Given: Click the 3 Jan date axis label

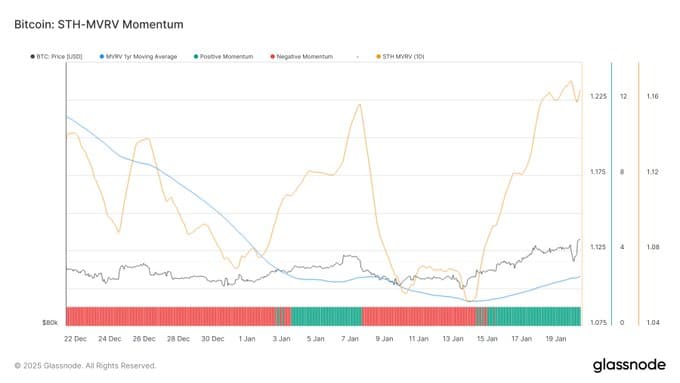Looking at the screenshot, I should coord(281,339).
